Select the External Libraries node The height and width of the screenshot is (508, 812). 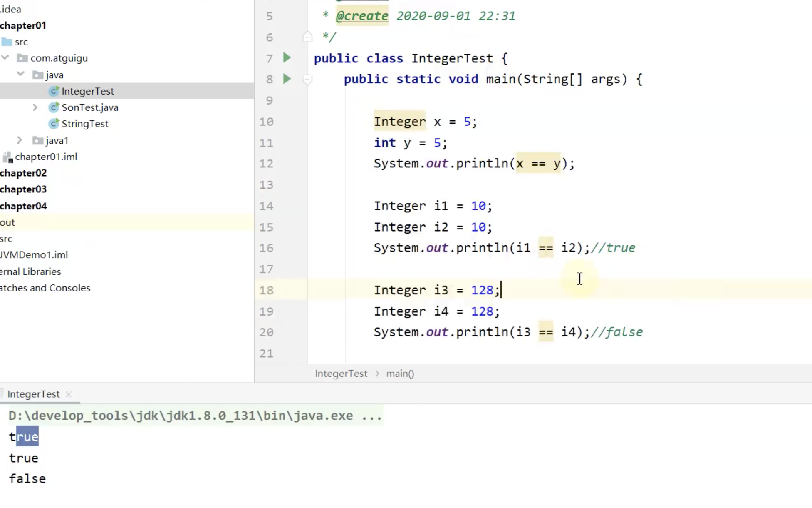click(30, 271)
